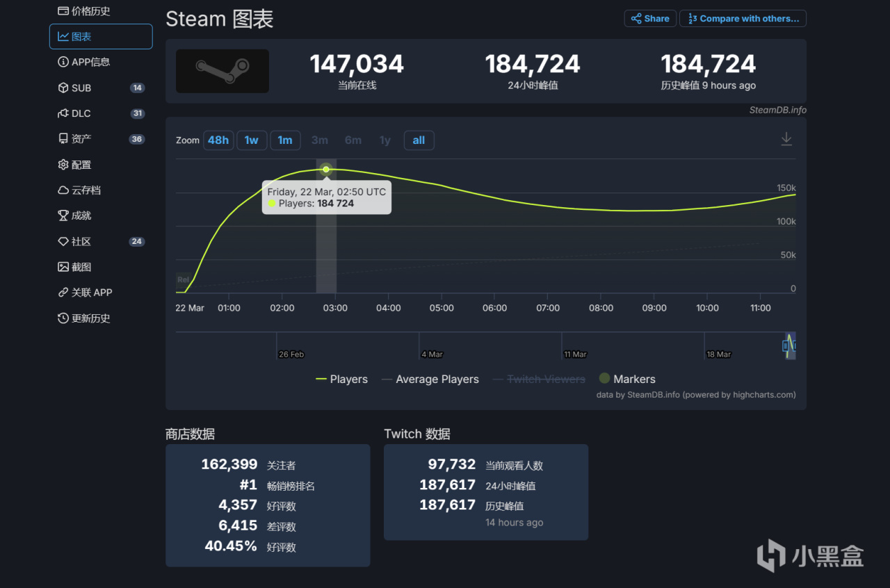Click the 14 hours ago text

pyautogui.click(x=515, y=523)
